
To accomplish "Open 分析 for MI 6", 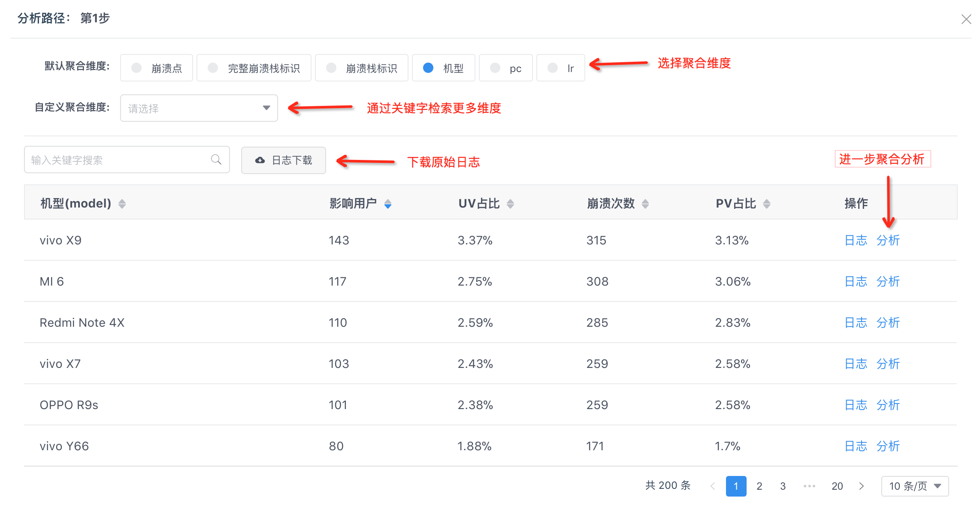I will pyautogui.click(x=888, y=281).
